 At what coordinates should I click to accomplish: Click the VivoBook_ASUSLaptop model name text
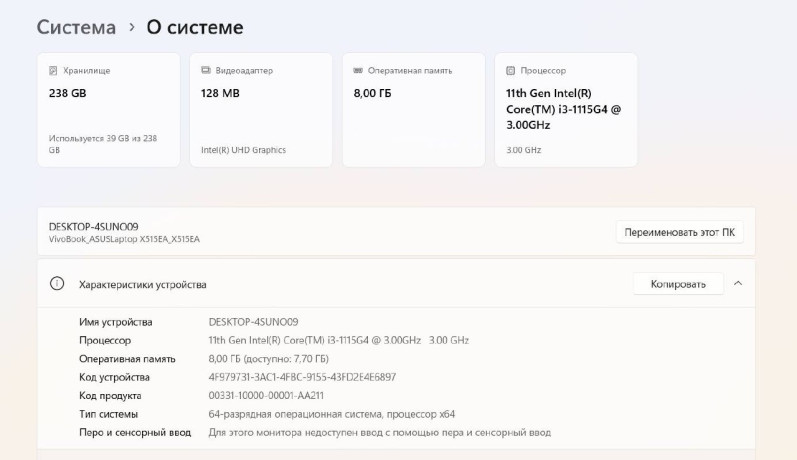pyautogui.click(x=124, y=240)
